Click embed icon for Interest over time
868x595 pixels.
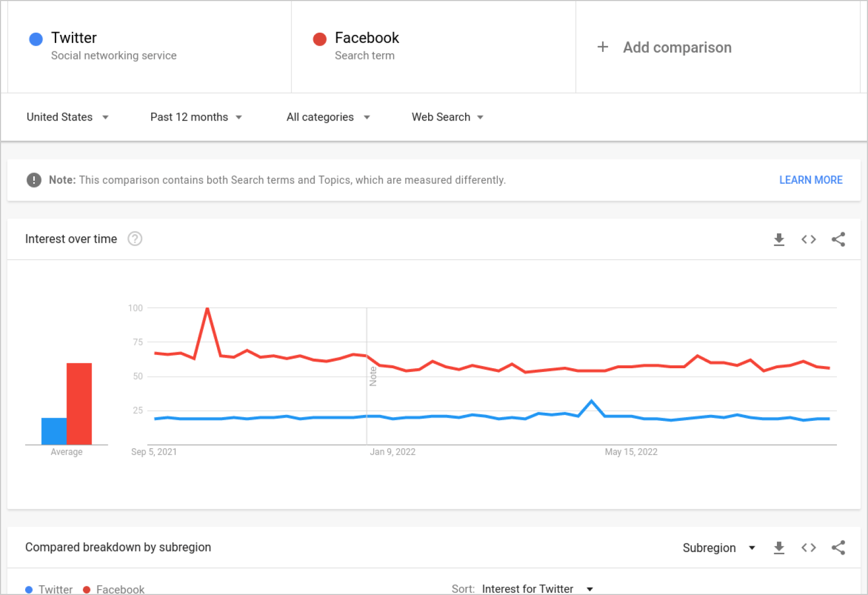pyautogui.click(x=809, y=240)
